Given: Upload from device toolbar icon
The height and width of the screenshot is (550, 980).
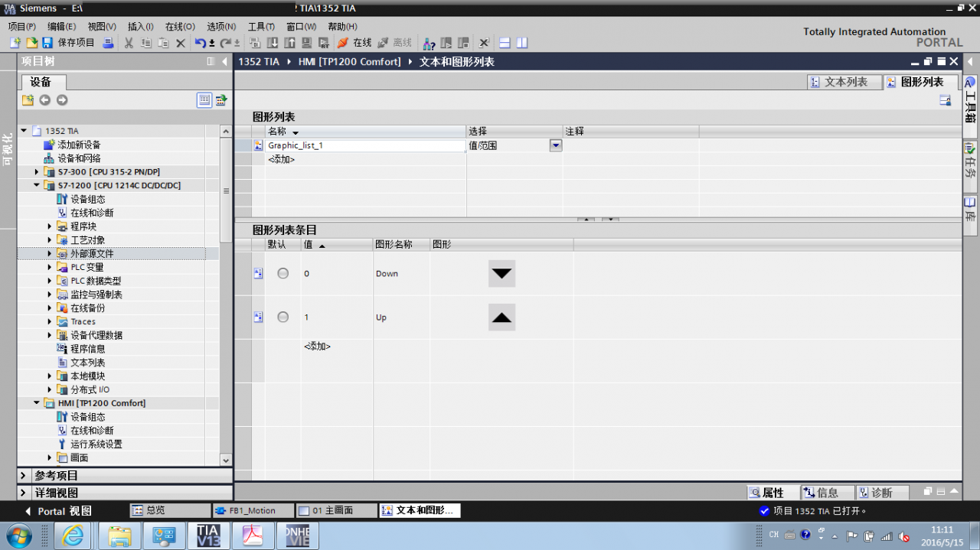Looking at the screenshot, I should [290, 43].
